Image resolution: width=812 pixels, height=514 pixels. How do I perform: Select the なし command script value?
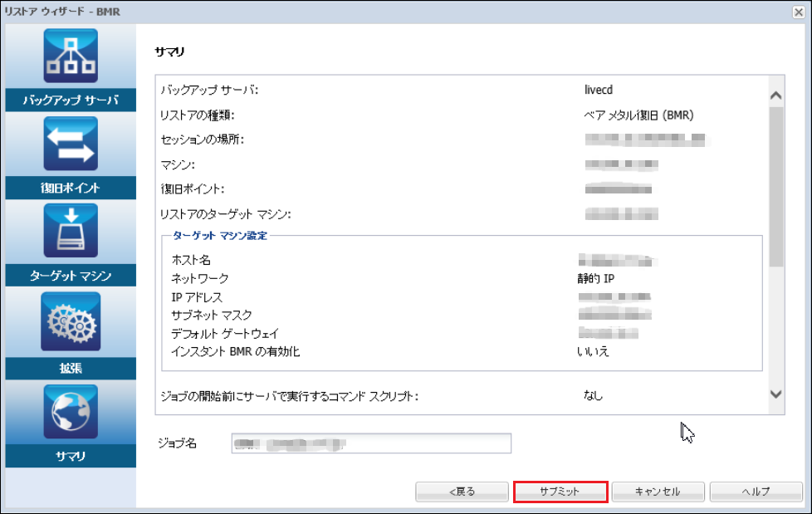[x=594, y=395]
